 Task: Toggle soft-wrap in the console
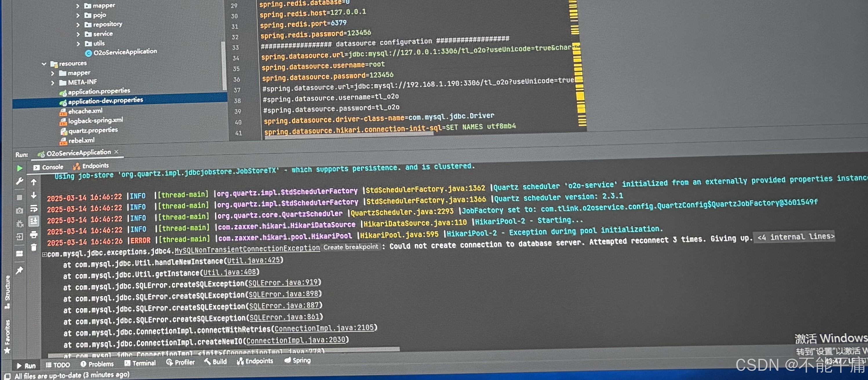click(x=34, y=208)
